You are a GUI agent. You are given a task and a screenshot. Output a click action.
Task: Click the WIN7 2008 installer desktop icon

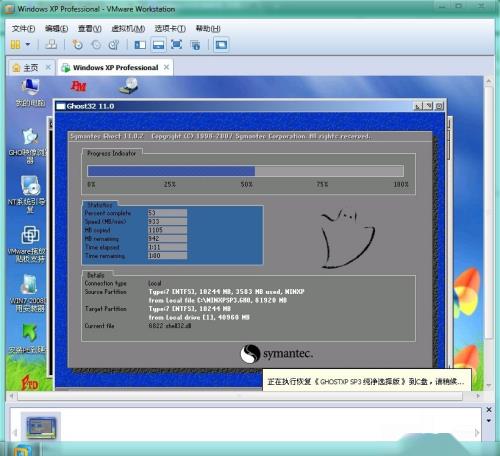tap(28, 293)
